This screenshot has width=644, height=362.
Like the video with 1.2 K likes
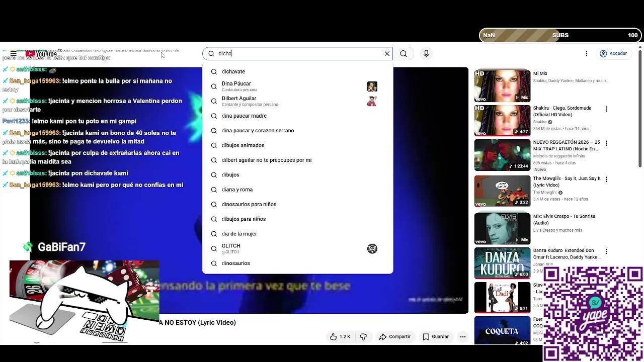tap(340, 337)
